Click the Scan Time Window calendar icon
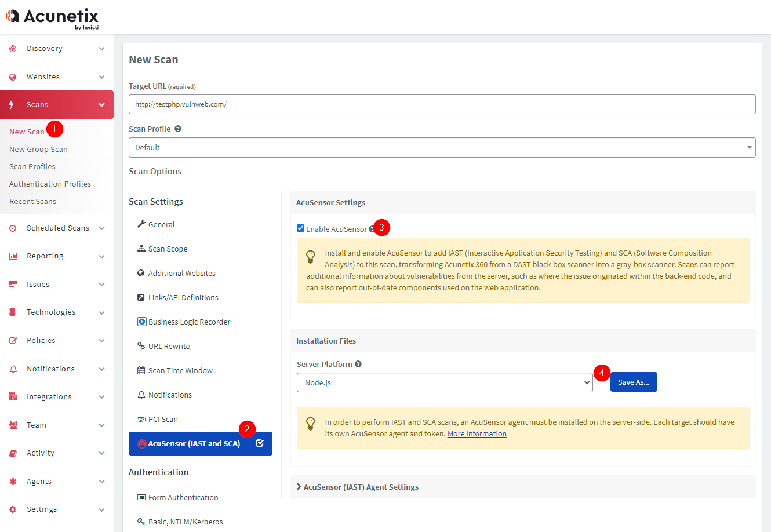The image size is (771, 532). coord(141,370)
